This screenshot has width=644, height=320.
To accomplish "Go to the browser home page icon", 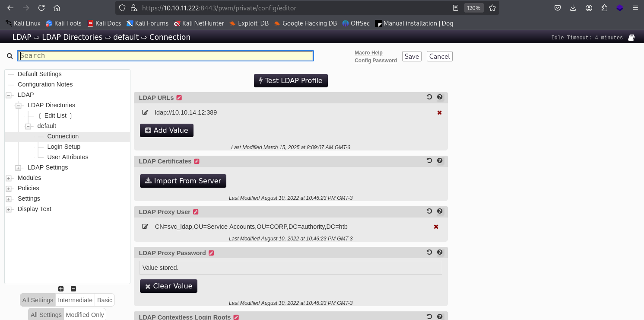I will (57, 8).
